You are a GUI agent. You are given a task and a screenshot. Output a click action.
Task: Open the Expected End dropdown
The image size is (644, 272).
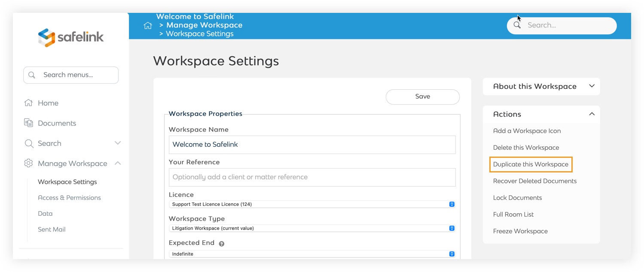tap(312, 254)
